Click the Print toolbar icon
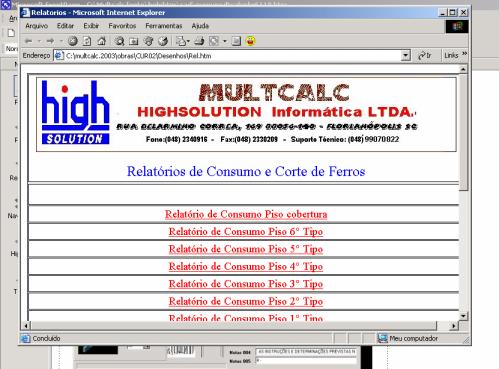 199,41
